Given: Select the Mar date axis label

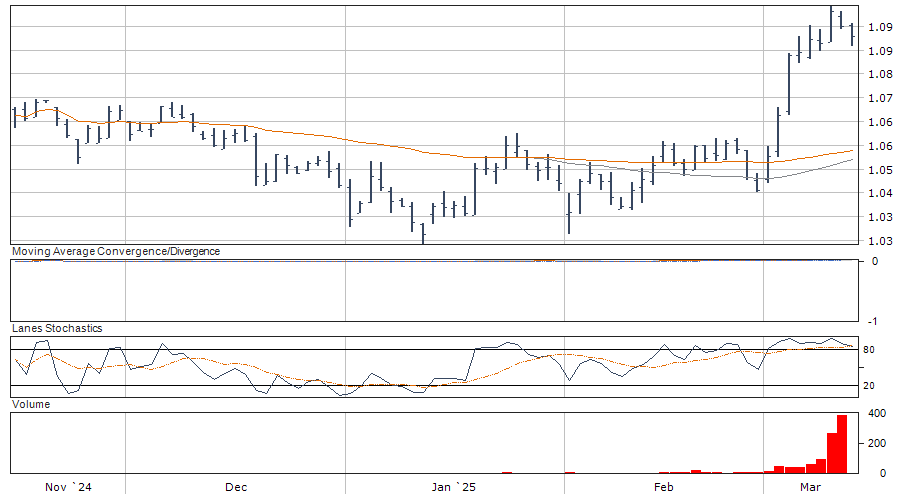Looking at the screenshot, I should coord(812,487).
